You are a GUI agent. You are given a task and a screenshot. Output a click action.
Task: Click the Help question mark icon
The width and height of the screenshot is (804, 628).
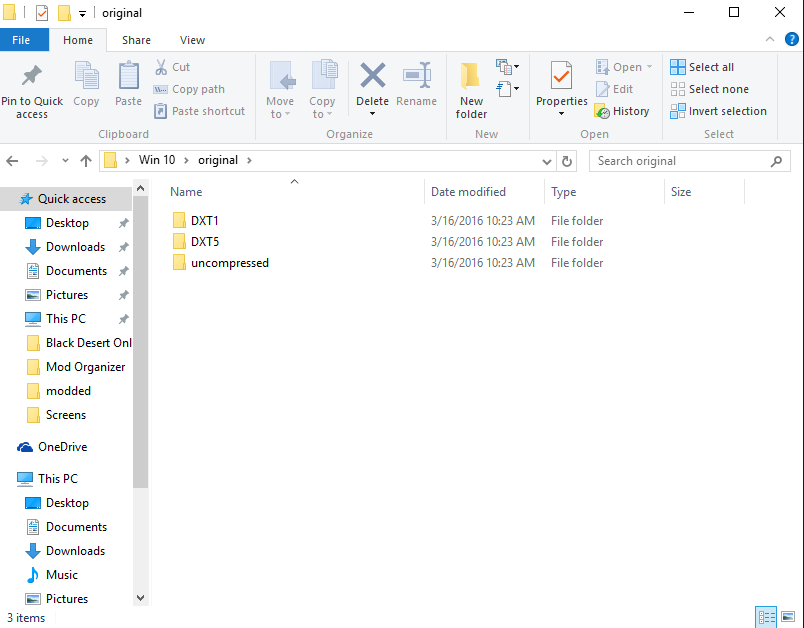click(792, 40)
